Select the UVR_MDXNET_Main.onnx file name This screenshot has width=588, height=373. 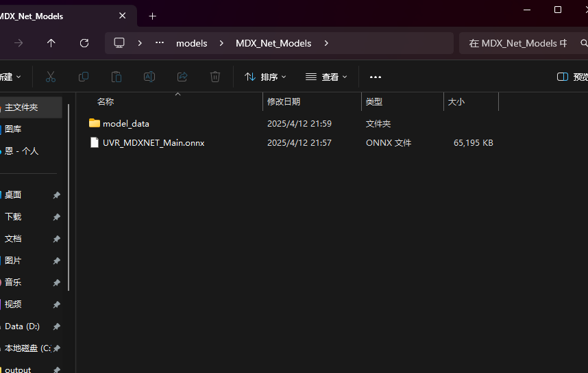pyautogui.click(x=154, y=143)
